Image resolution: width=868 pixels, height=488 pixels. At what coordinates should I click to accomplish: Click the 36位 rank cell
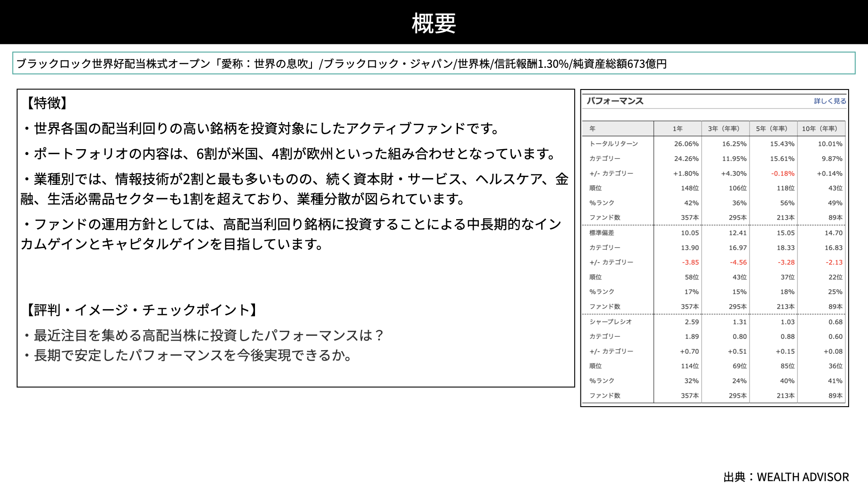click(835, 366)
